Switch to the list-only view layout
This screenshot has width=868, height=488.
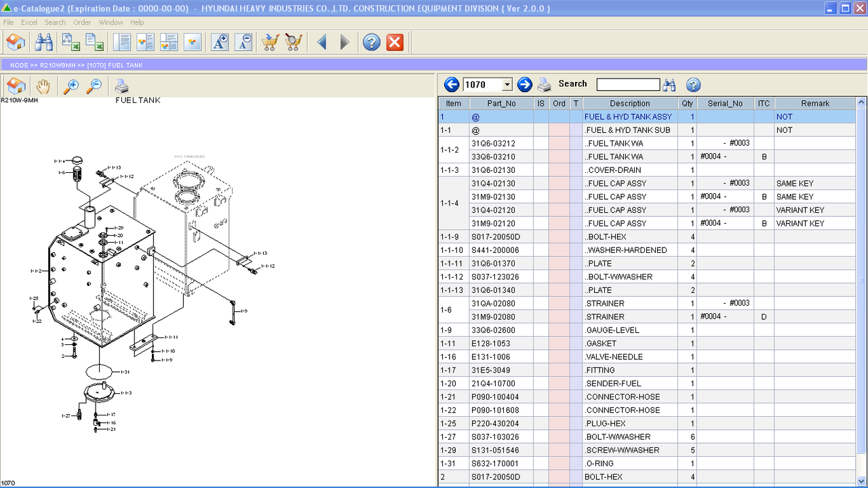[x=122, y=43]
